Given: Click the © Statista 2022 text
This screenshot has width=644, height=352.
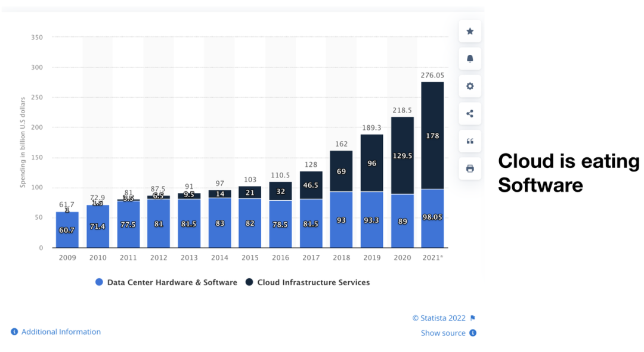Looking at the screenshot, I should click(439, 318).
